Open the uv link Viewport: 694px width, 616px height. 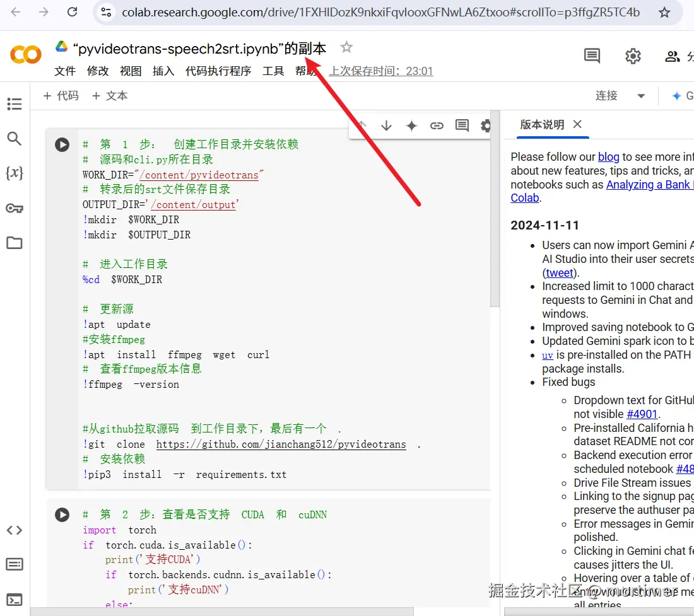tap(548, 355)
